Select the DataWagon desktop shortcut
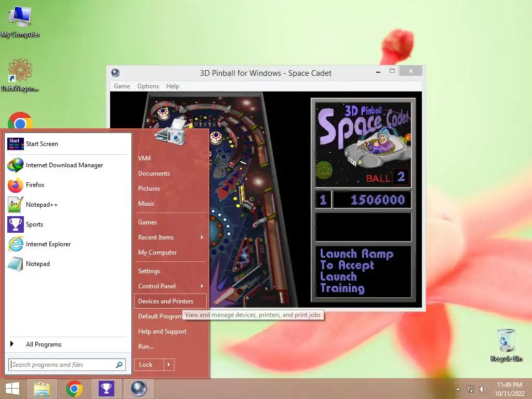 (20, 75)
